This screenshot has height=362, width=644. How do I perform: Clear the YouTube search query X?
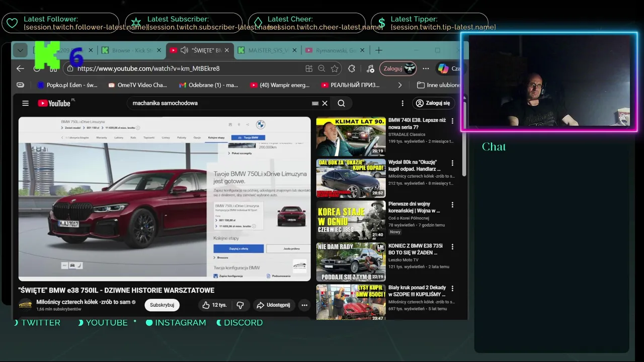point(325,103)
